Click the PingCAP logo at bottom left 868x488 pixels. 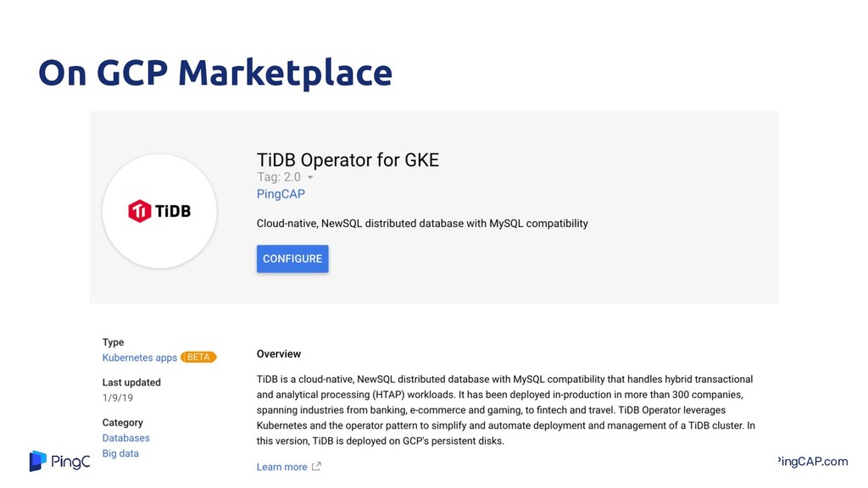click(x=60, y=461)
